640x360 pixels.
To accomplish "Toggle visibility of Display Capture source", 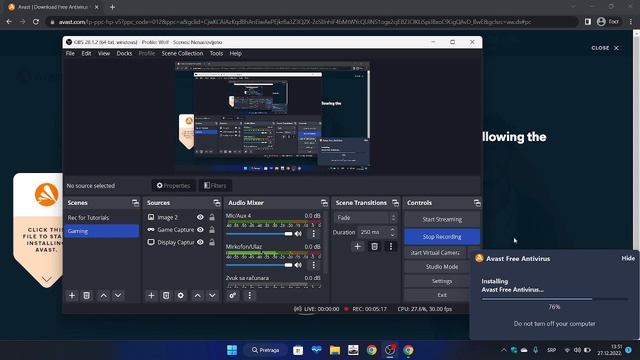I will pos(200,242).
